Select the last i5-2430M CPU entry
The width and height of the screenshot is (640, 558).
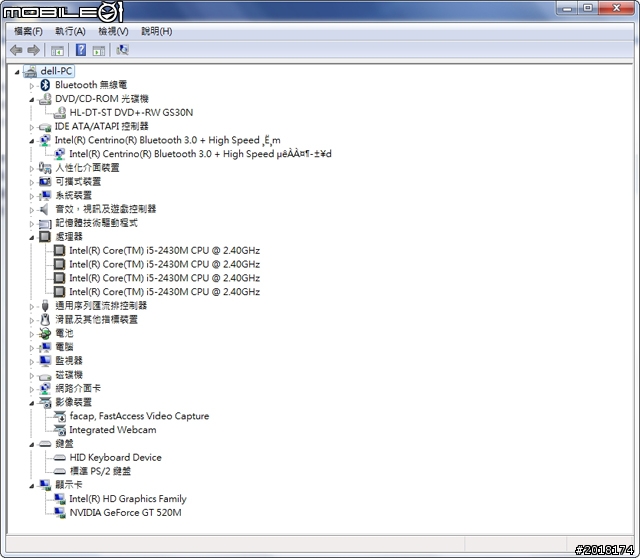click(164, 291)
